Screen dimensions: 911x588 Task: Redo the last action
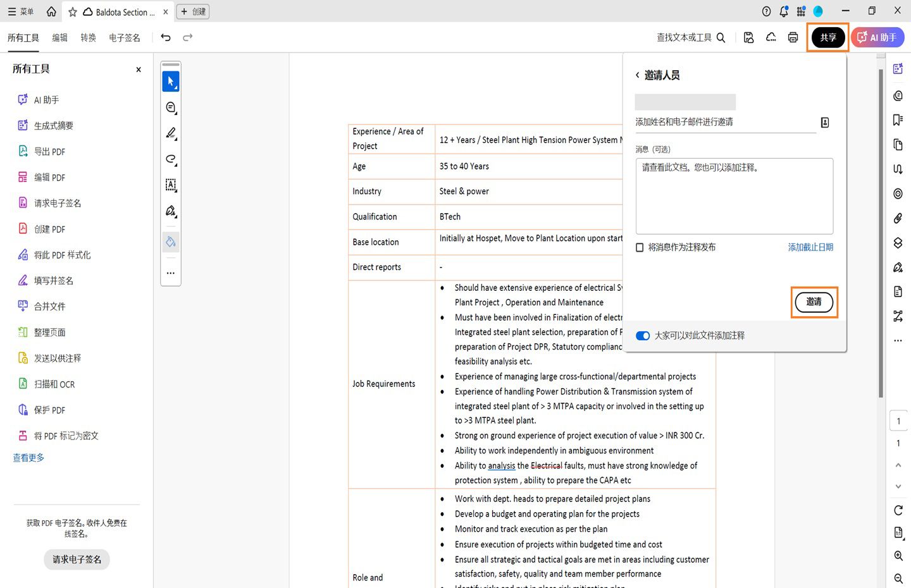point(188,37)
